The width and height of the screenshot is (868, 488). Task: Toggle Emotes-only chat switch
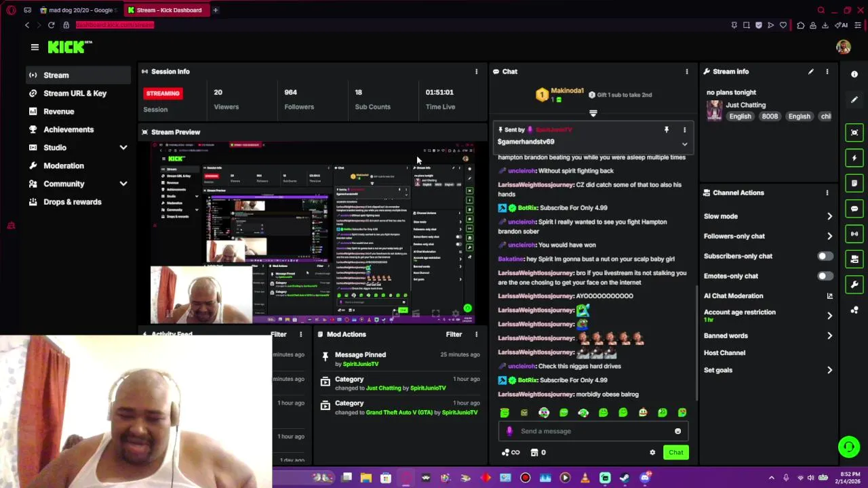825,276
